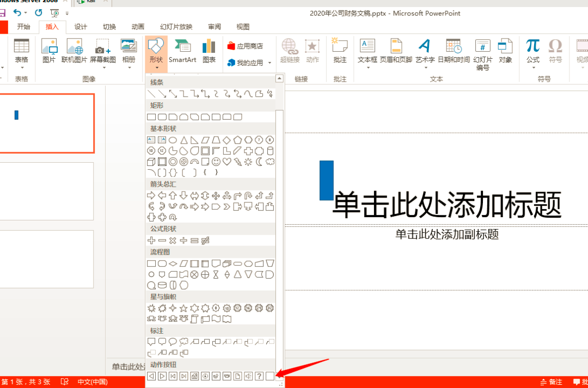Switch to the 设计 tab
Viewport: 588px width, 388px height.
[x=80, y=27]
